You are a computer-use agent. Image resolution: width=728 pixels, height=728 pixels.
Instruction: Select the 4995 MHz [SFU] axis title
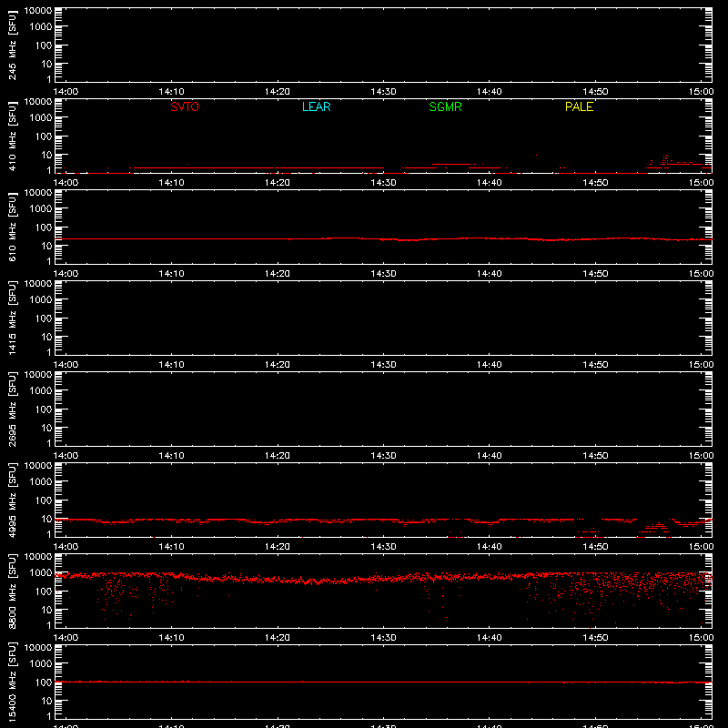12,500
